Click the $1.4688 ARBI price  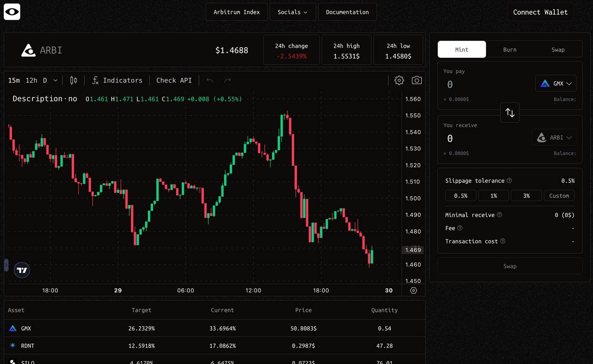[232, 50]
